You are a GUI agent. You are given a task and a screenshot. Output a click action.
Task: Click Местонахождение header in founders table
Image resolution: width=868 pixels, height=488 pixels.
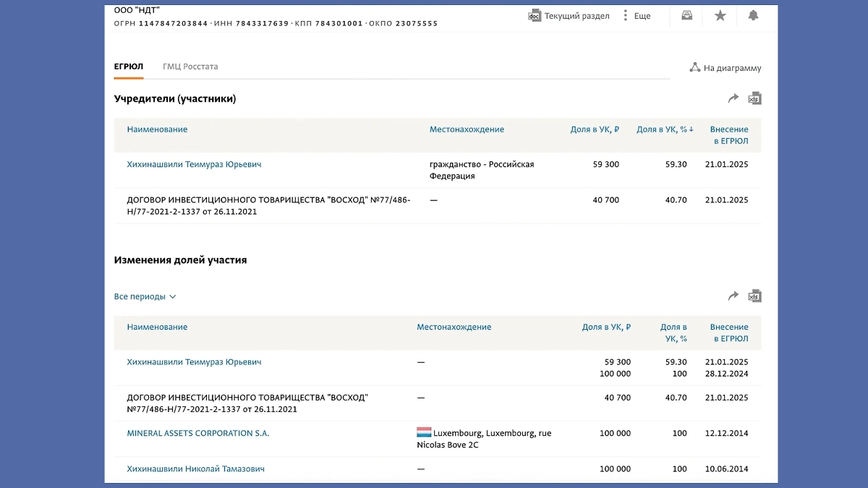click(467, 129)
